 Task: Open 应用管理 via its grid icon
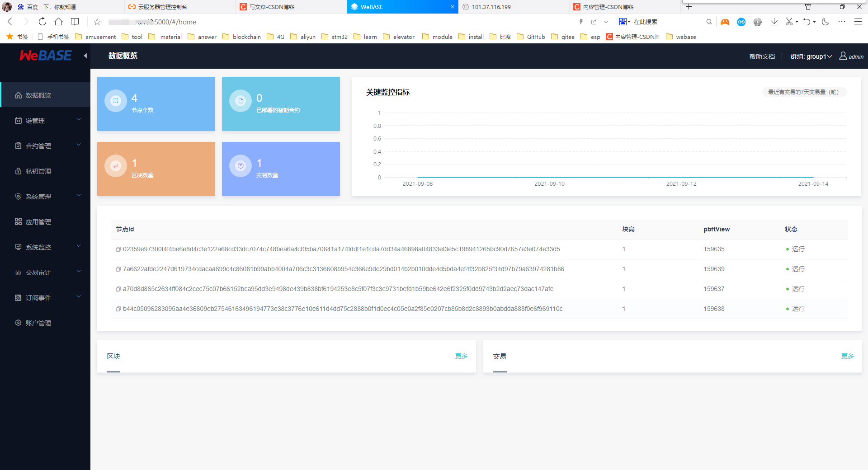pyautogui.click(x=18, y=221)
